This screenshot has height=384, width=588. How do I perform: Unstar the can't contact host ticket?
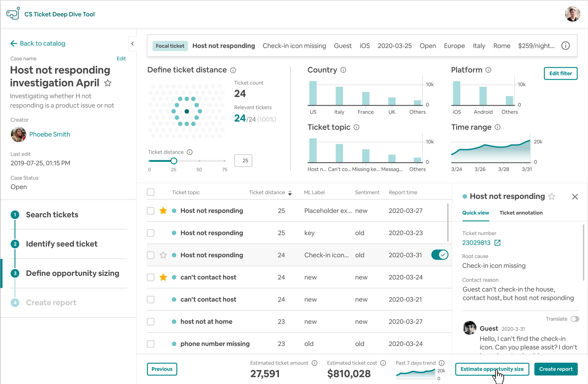pyautogui.click(x=163, y=277)
